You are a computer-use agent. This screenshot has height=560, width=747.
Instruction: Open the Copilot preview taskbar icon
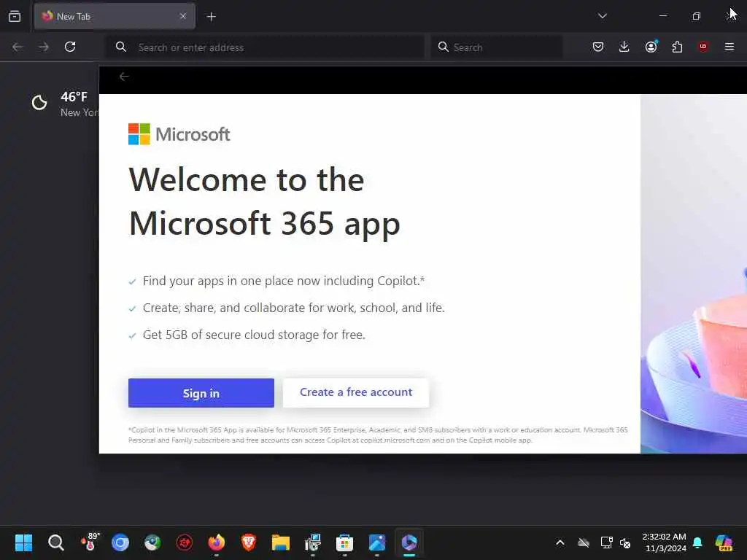pyautogui.click(x=724, y=542)
